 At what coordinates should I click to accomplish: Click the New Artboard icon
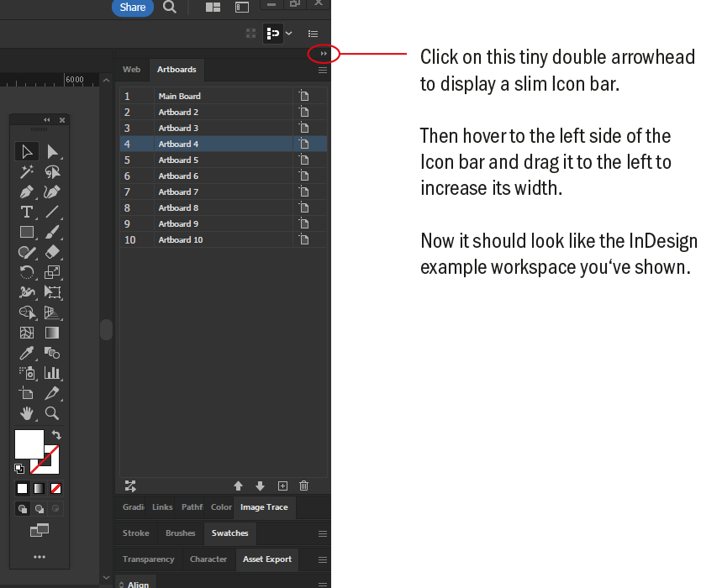pyautogui.click(x=283, y=486)
